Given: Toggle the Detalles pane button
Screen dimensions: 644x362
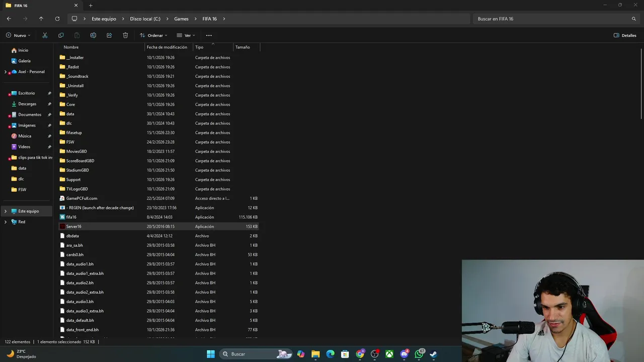Looking at the screenshot, I should coord(625,35).
